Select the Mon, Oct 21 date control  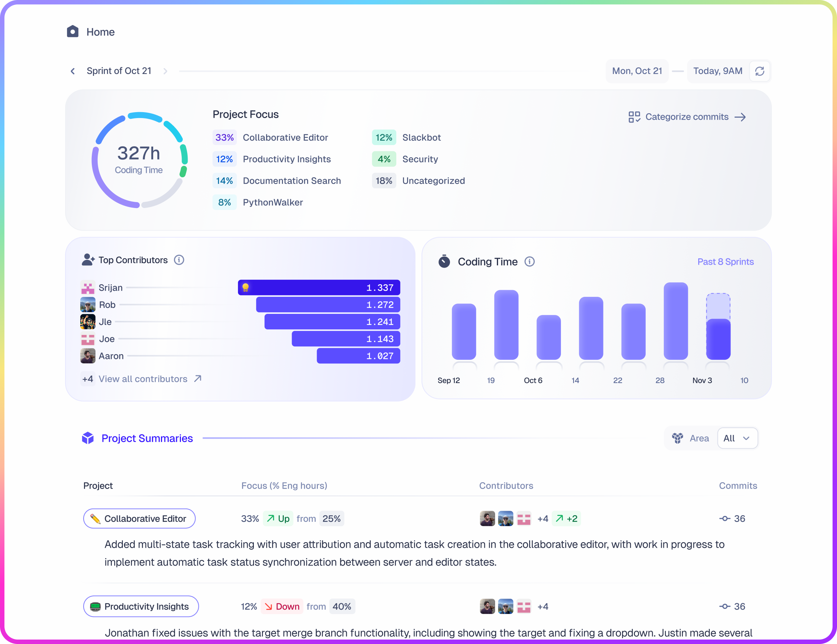coord(636,71)
